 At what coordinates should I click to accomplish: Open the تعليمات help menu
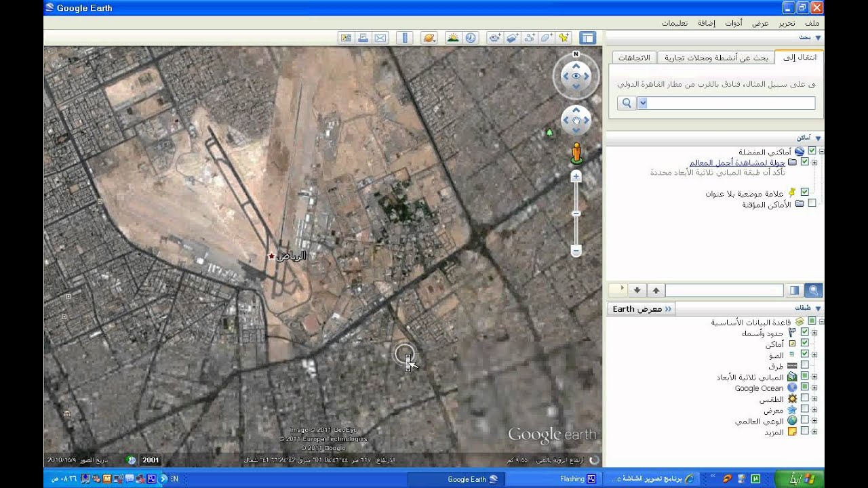(x=675, y=23)
